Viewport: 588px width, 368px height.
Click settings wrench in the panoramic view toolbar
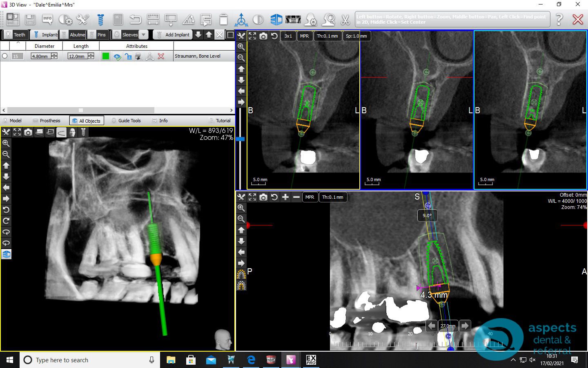coord(241,197)
